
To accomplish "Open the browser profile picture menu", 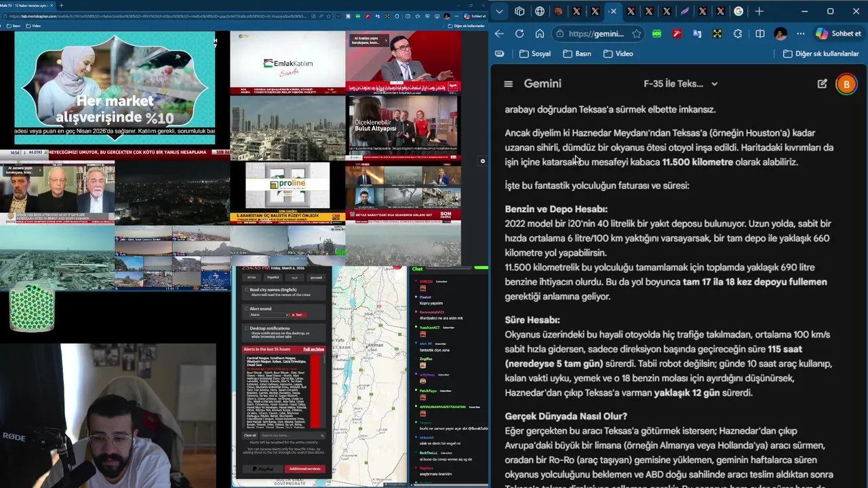I will click(781, 33).
